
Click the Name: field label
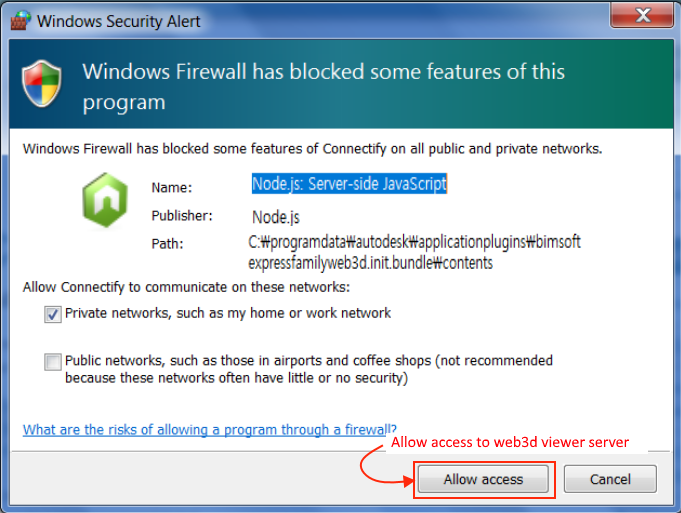(x=171, y=188)
